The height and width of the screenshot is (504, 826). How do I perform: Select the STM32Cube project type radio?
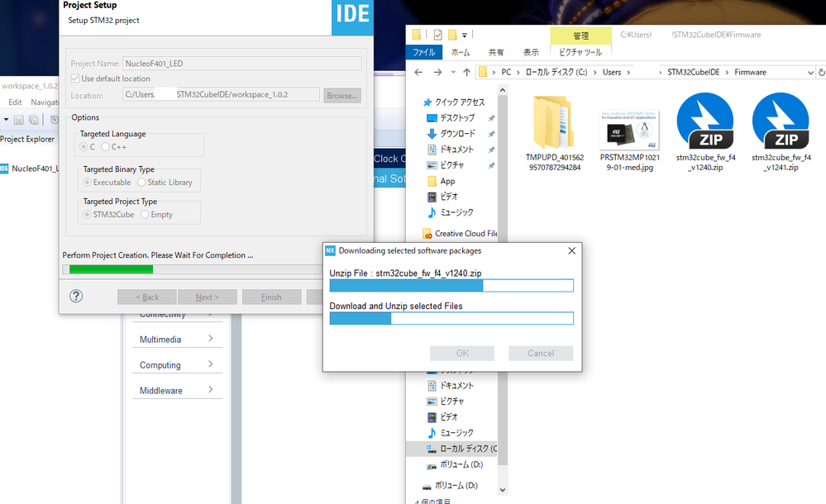coord(87,214)
